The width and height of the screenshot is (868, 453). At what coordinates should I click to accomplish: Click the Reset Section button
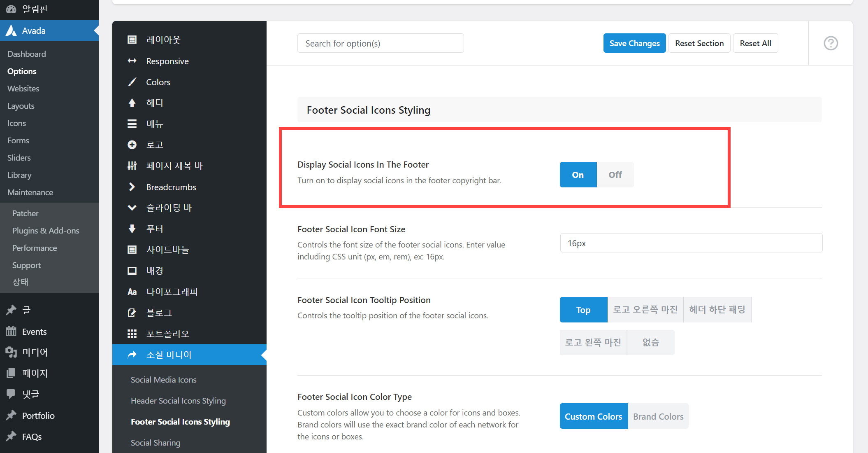[699, 43]
